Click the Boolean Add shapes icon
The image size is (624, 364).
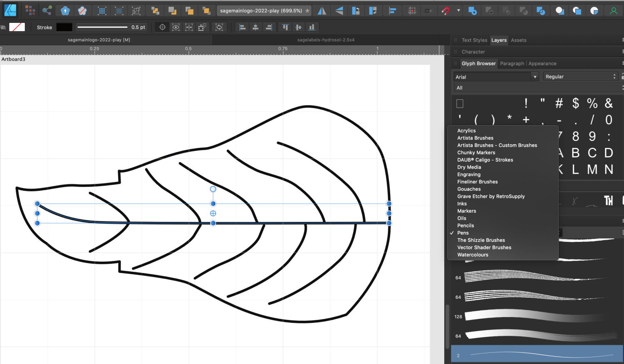tap(473, 11)
